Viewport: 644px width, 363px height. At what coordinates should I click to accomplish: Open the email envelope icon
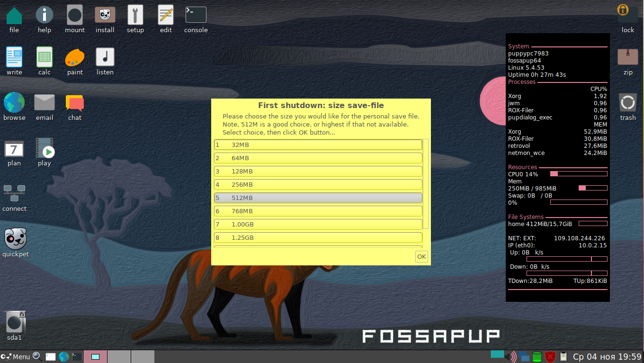point(45,102)
